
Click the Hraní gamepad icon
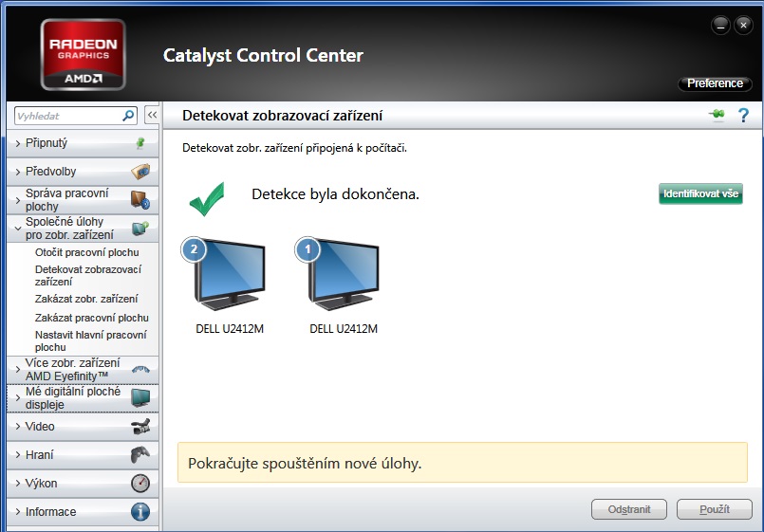(x=140, y=454)
